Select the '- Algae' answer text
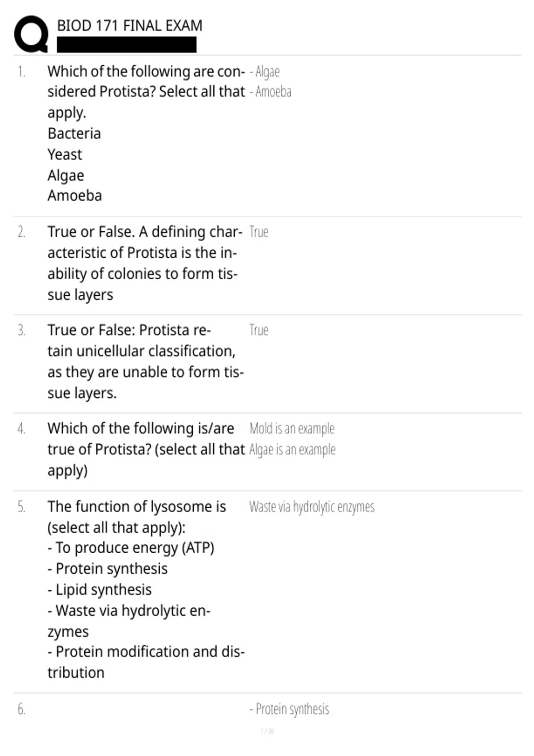 (x=265, y=72)
